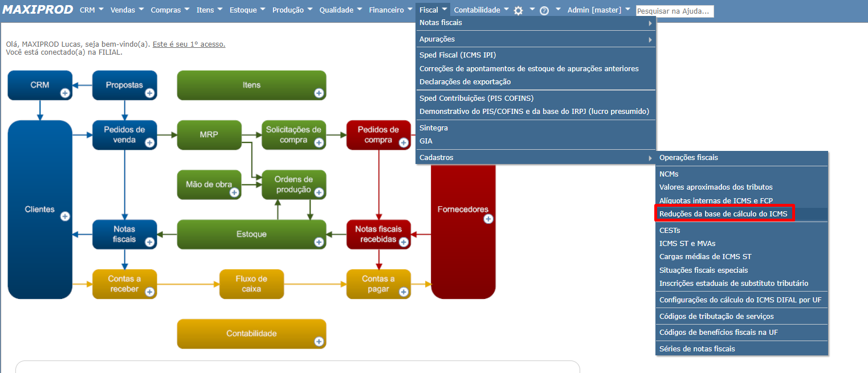Select Sped Contribuições (PIS COFINS)
868x373 pixels.
click(x=536, y=98)
